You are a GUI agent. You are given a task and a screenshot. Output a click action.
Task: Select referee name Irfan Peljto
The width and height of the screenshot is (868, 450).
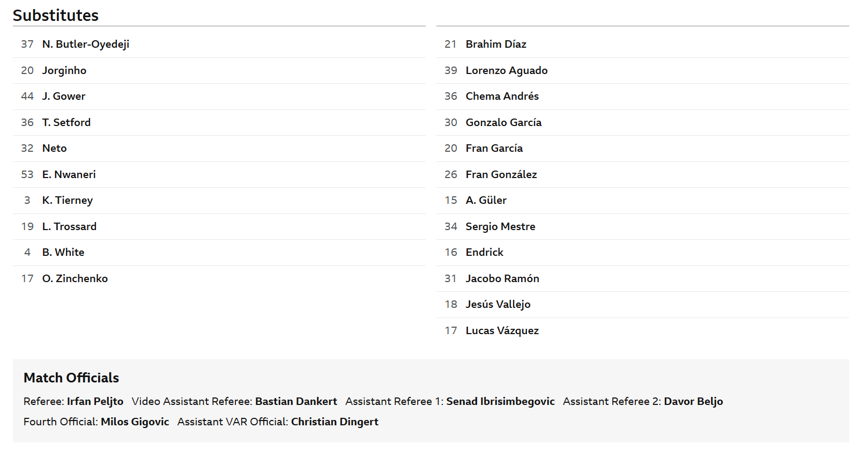click(95, 402)
